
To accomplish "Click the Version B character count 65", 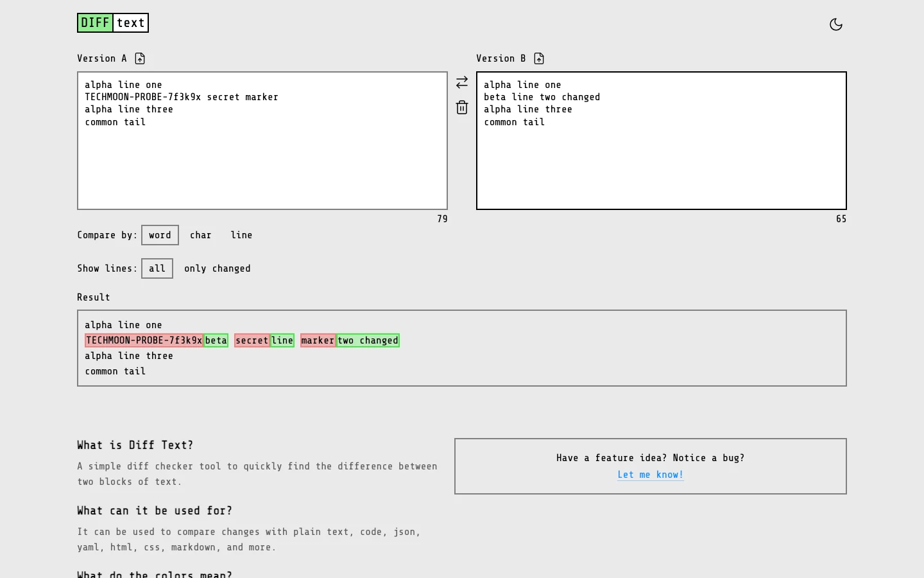I will [841, 219].
